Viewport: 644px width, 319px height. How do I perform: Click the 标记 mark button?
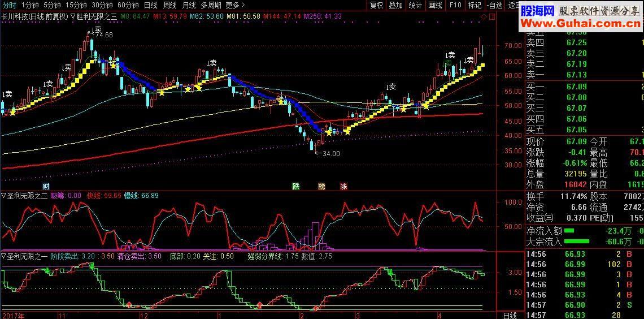[x=475, y=5]
